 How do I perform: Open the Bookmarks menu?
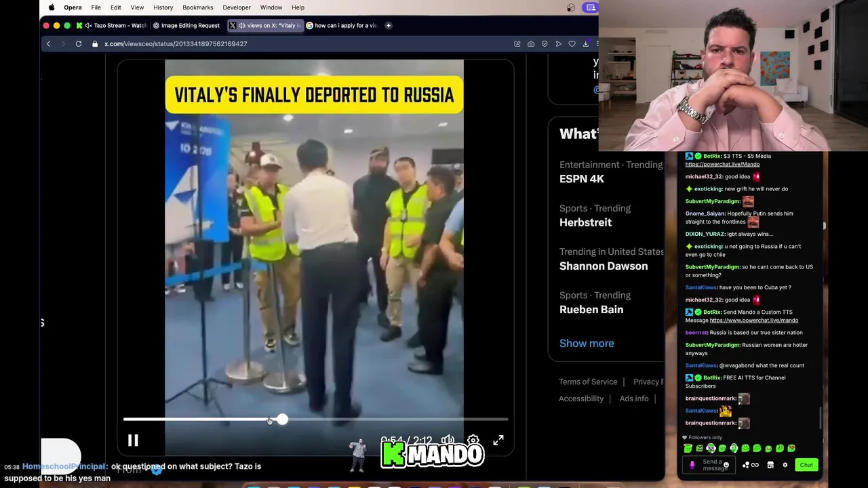click(198, 7)
